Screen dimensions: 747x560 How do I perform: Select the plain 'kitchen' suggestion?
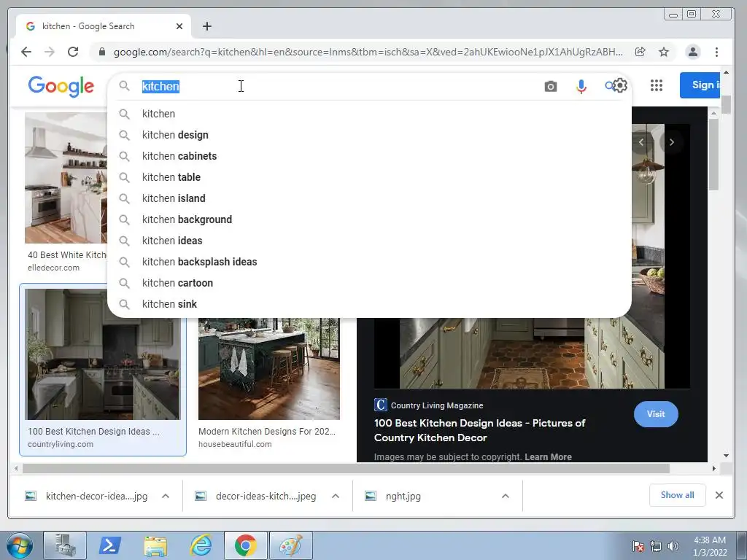369,114
